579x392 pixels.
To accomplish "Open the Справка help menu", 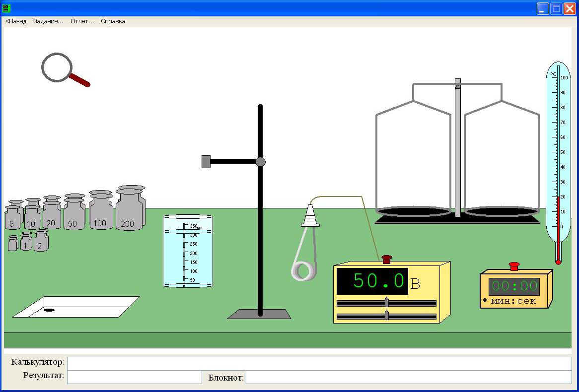I will [113, 21].
